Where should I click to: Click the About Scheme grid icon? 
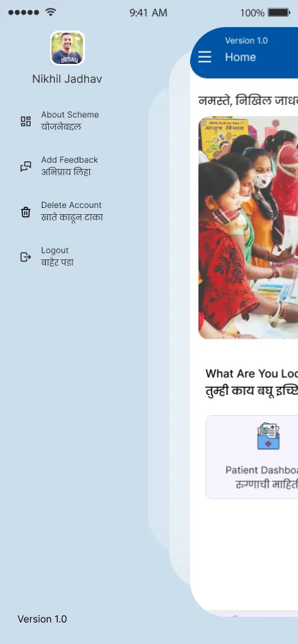(26, 121)
